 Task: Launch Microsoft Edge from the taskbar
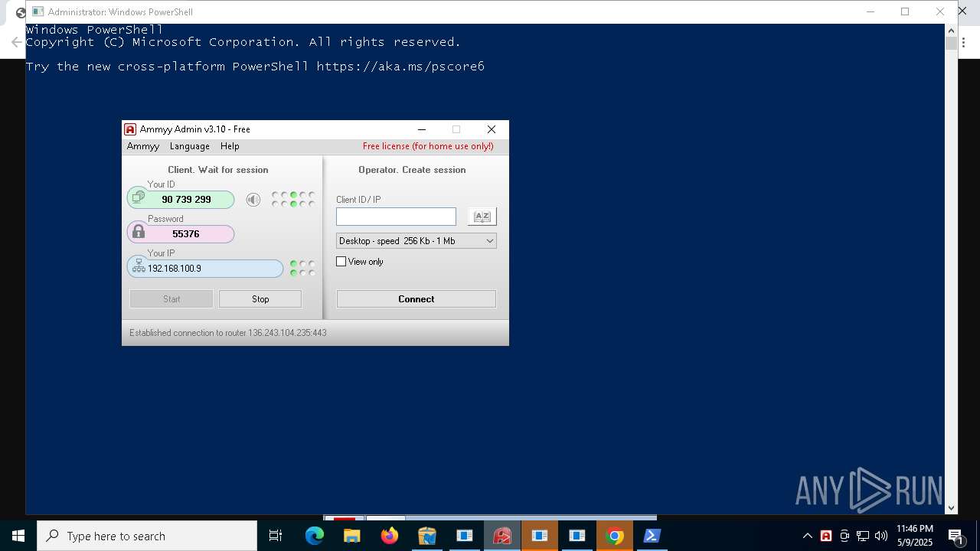click(315, 536)
